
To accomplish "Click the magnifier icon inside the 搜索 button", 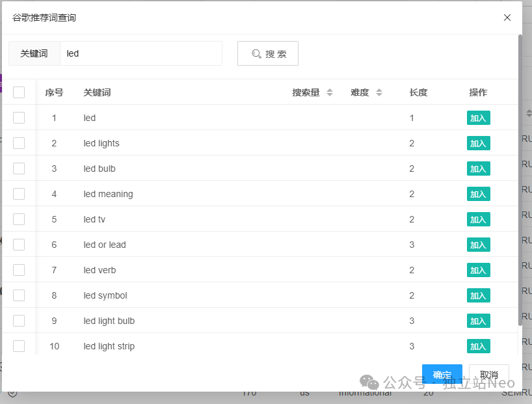I will (x=257, y=53).
